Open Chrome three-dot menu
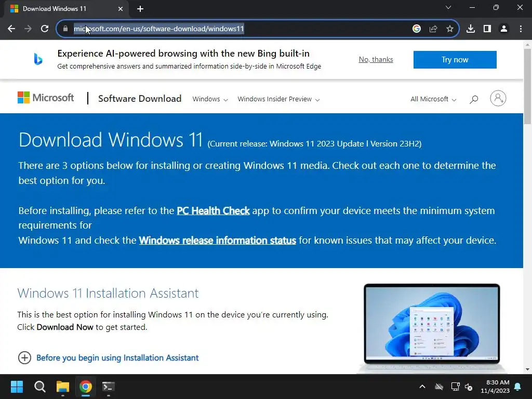The image size is (532, 399). tap(521, 29)
